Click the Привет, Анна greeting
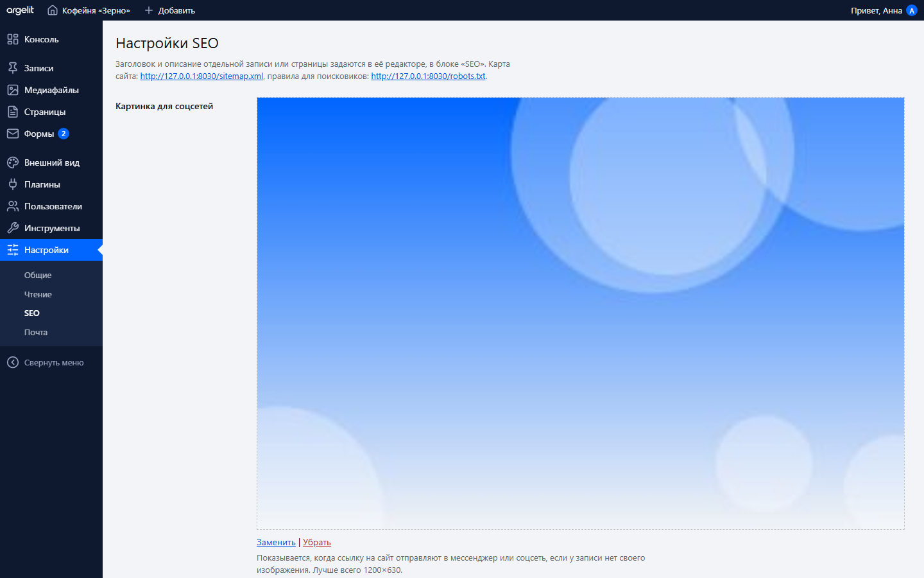Viewport: 924px width, 578px height. [877, 10]
